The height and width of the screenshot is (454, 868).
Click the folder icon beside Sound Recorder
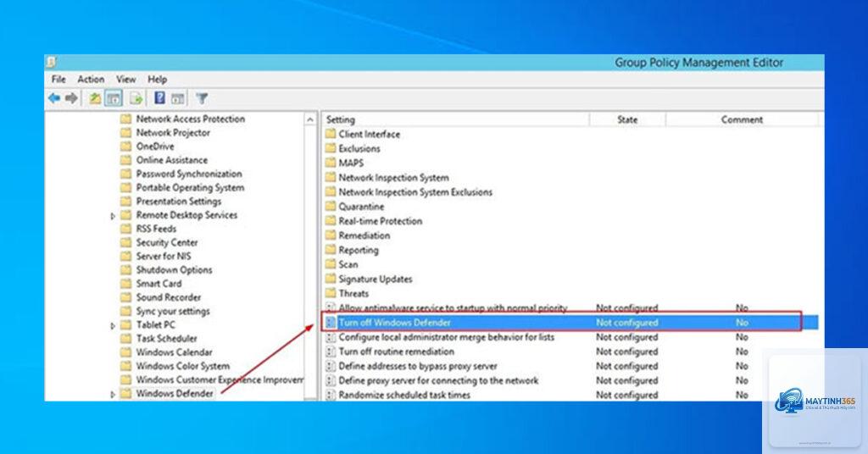click(126, 297)
